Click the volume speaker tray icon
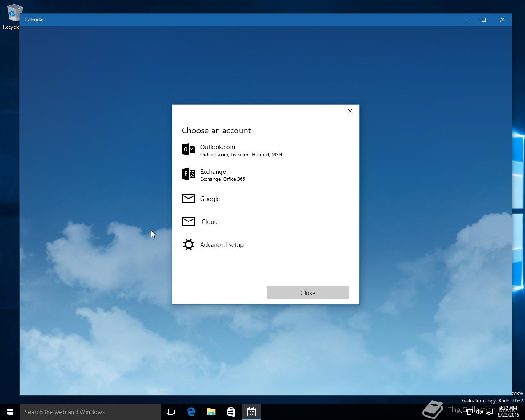The width and height of the screenshot is (525, 420). tap(479, 412)
